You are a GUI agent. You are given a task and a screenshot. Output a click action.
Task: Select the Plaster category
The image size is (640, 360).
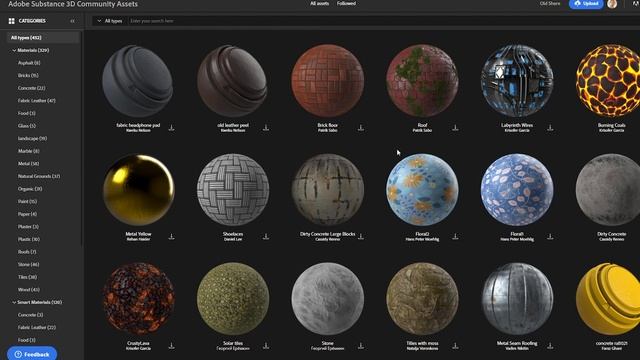coord(28,227)
